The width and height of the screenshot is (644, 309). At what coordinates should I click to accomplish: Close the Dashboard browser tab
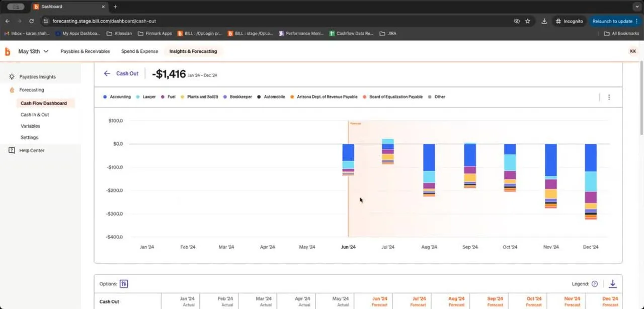103,7
